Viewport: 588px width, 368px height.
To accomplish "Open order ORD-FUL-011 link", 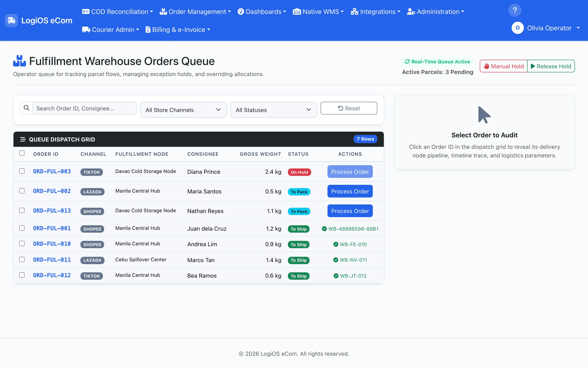I will [x=52, y=260].
